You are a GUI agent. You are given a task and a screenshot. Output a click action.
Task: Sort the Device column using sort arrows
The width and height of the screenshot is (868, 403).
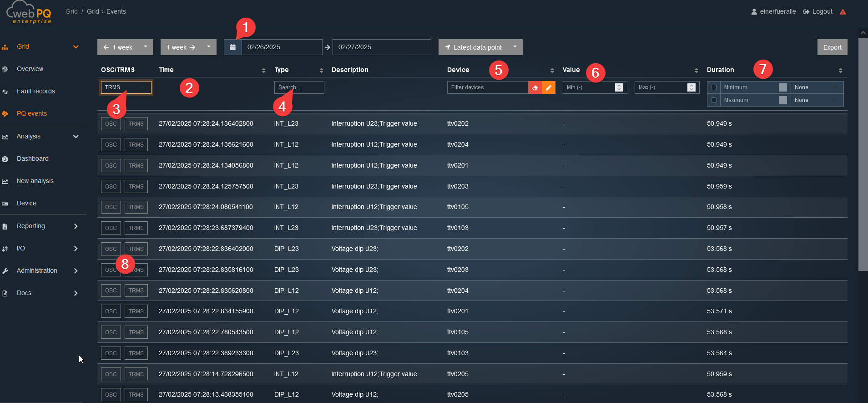point(552,70)
